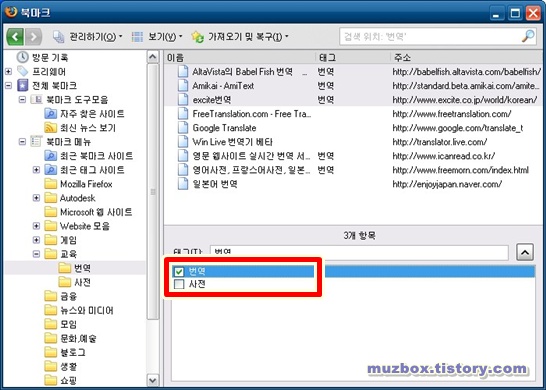The image size is (546, 390).
Task: Select 최근 북마크 사이트 smart folder icon
Action: pyautogui.click(x=50, y=156)
